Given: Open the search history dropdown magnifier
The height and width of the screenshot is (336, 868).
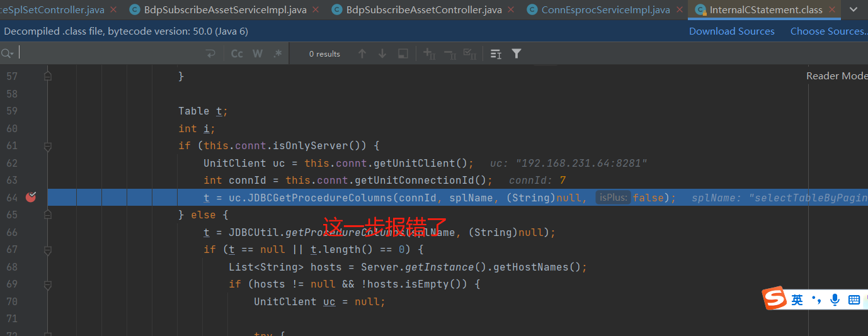Looking at the screenshot, I should (x=7, y=54).
